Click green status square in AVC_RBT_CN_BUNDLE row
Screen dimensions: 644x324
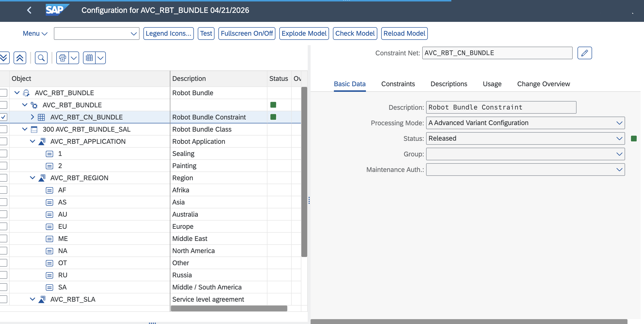click(273, 117)
